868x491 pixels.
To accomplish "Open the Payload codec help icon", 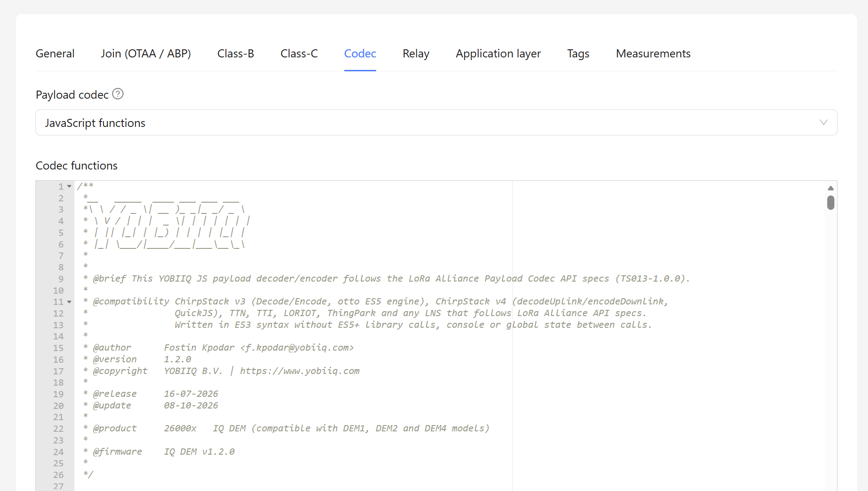I will [118, 94].
